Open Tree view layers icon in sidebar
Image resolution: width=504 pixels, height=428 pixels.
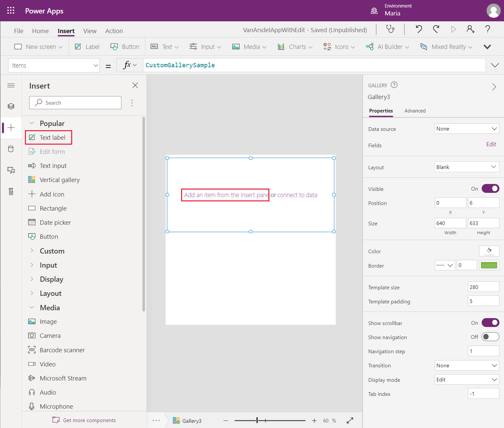11,106
